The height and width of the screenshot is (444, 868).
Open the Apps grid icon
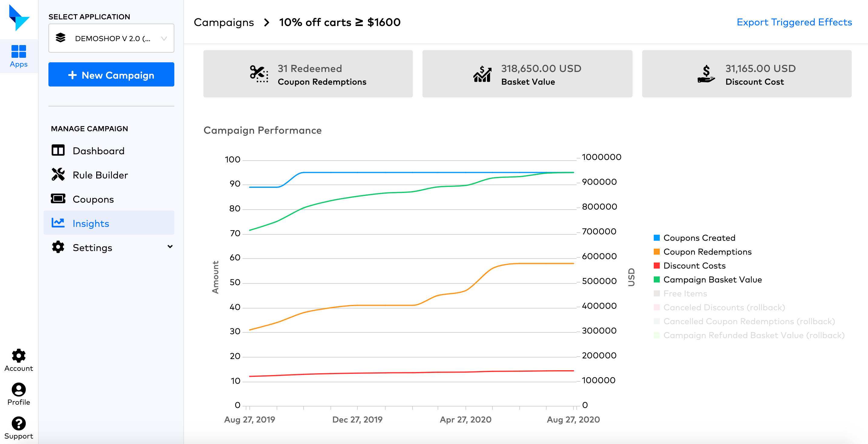tap(18, 51)
